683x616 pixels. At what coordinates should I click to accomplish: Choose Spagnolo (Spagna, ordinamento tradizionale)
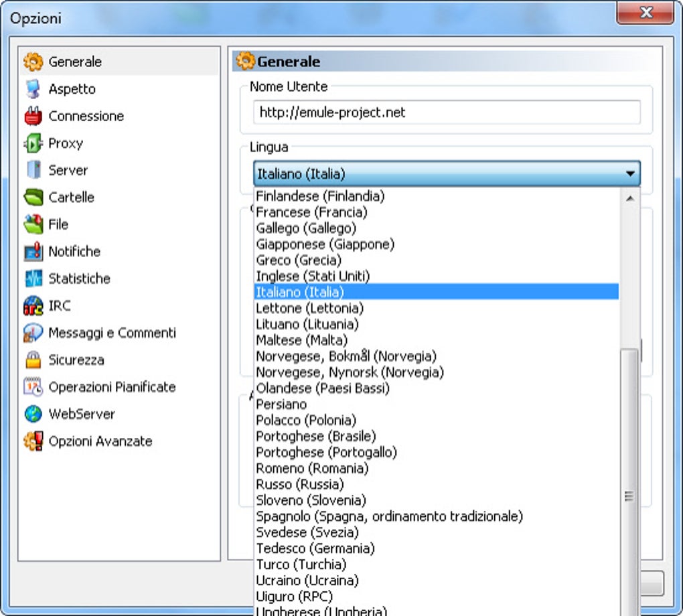point(437,516)
